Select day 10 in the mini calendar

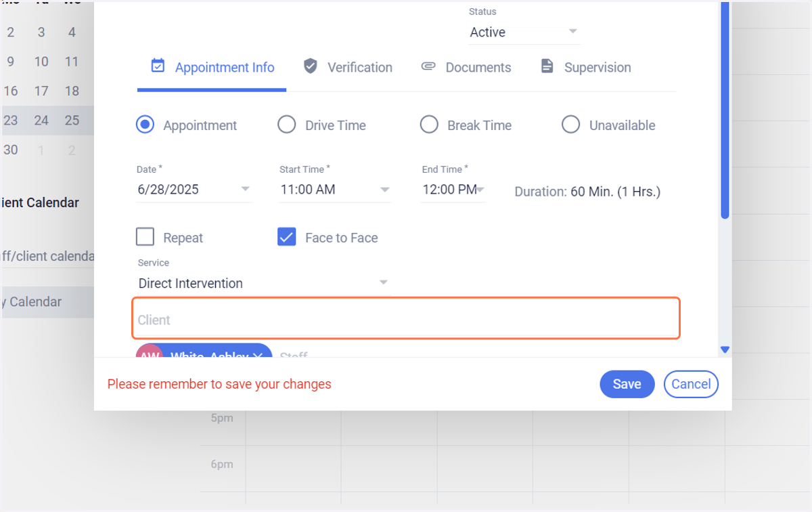(41, 62)
